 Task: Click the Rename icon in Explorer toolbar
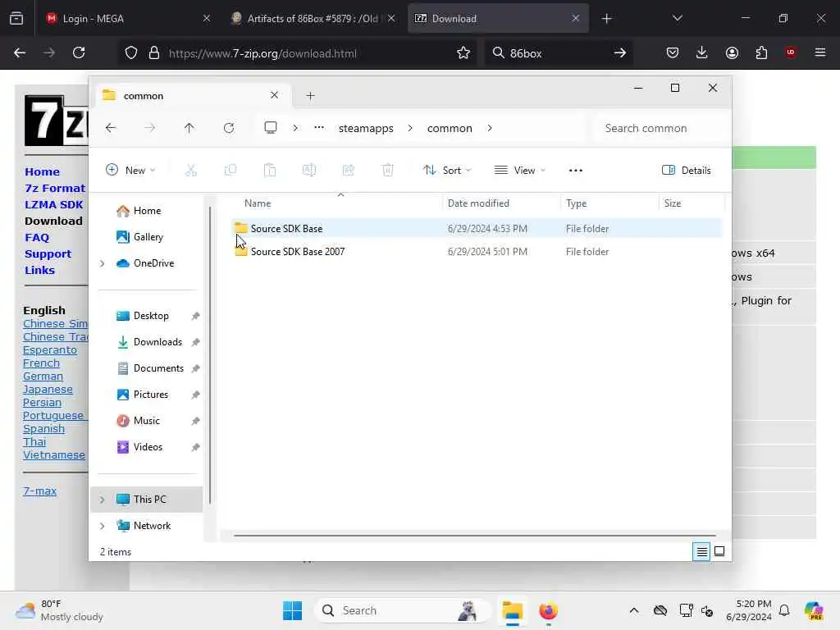309,171
